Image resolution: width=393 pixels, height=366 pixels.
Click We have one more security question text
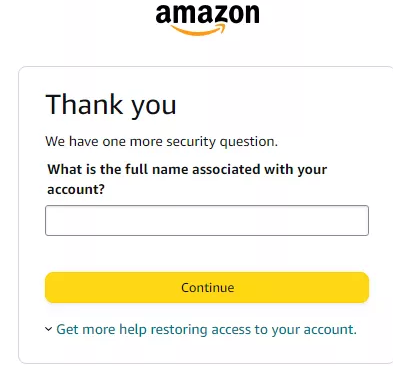[x=162, y=142]
